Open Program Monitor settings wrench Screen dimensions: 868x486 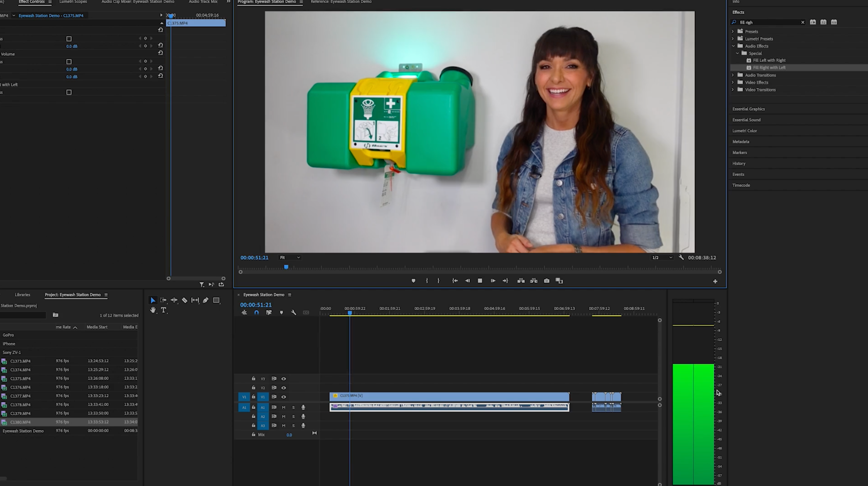pos(681,257)
